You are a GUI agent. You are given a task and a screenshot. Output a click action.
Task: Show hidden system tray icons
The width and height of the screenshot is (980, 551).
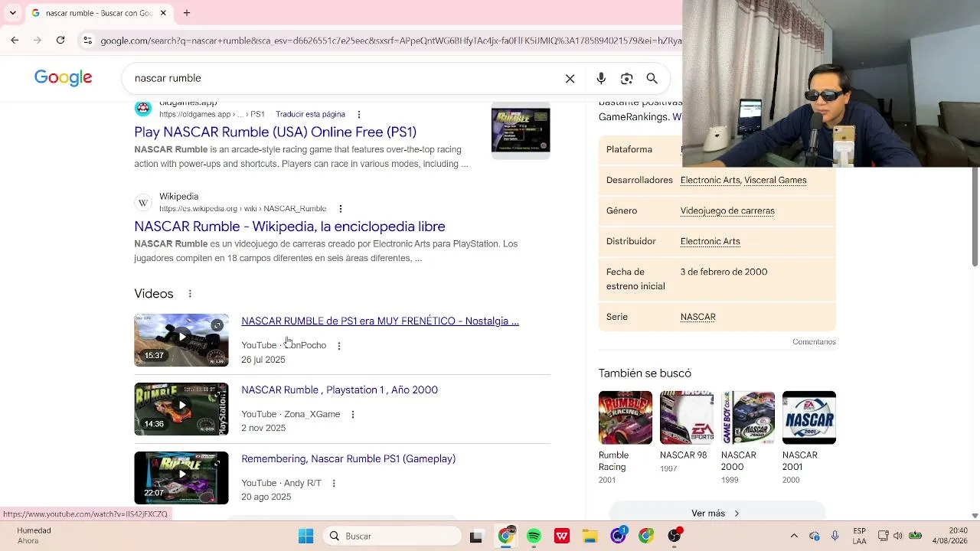794,536
